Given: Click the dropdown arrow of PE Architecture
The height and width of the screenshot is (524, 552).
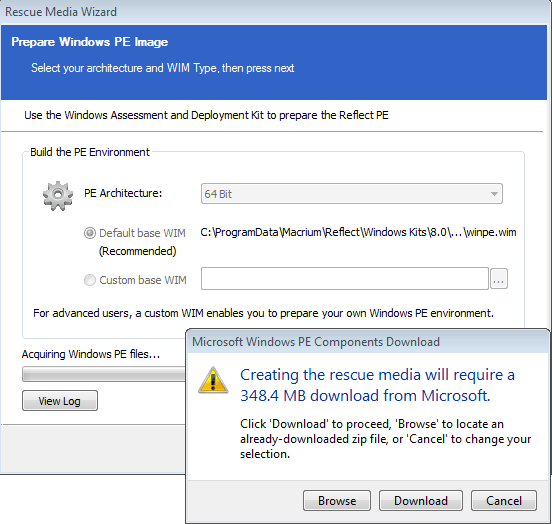Looking at the screenshot, I should (x=494, y=194).
